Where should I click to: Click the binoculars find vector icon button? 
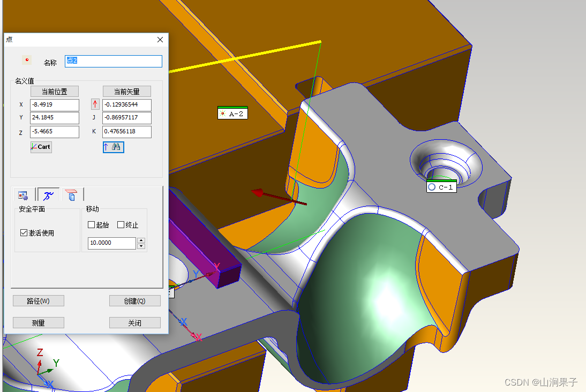coord(113,147)
